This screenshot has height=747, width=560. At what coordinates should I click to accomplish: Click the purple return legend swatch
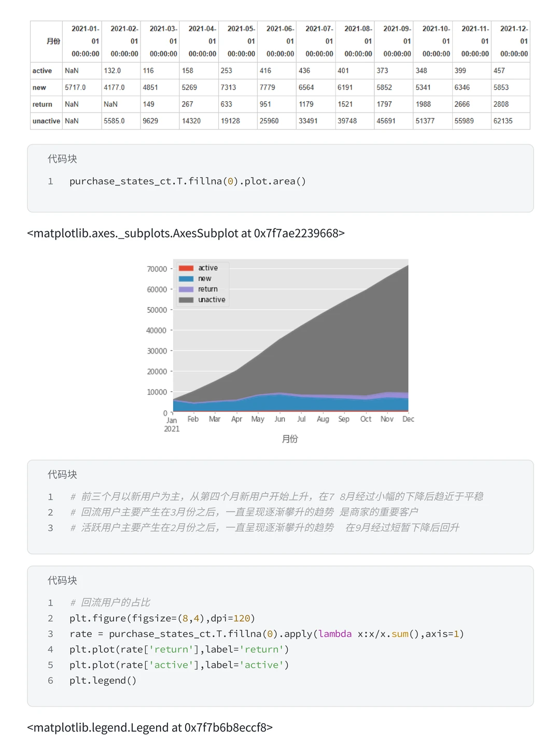[x=186, y=289]
